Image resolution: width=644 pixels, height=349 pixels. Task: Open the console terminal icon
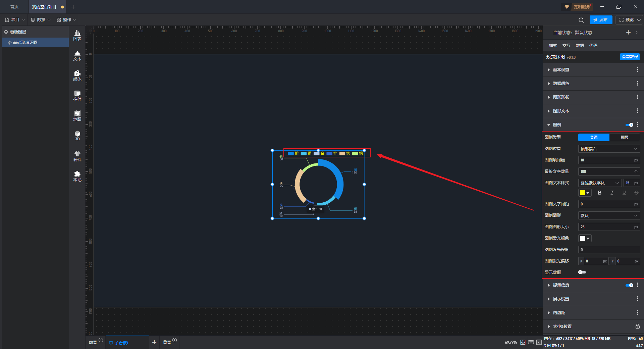[x=539, y=342]
